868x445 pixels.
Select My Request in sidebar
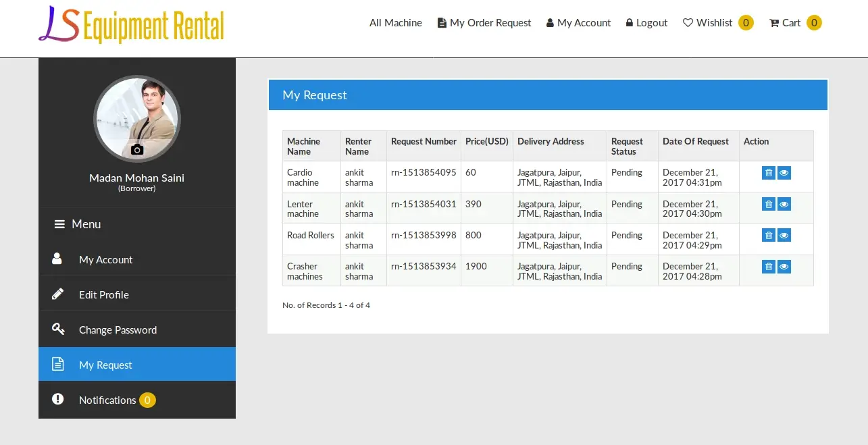coord(137,365)
